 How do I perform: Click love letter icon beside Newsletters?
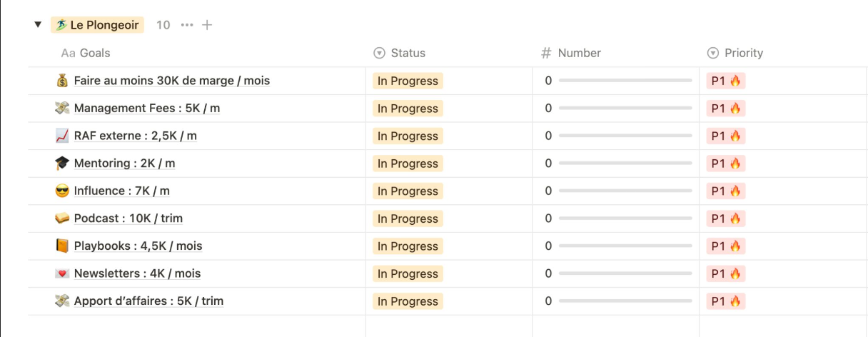(62, 273)
